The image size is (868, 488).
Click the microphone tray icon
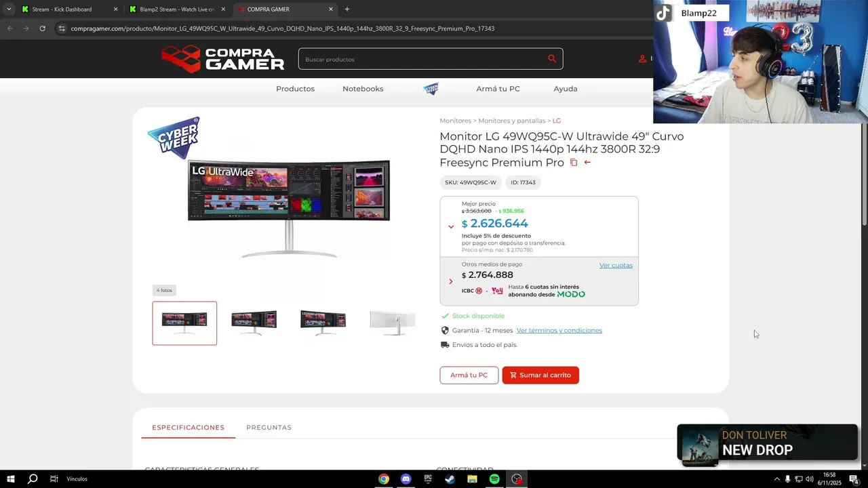point(787,479)
